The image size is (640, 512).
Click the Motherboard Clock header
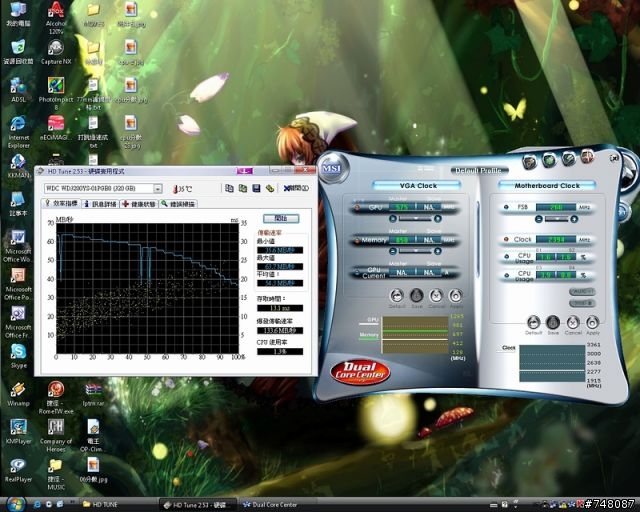[547, 186]
